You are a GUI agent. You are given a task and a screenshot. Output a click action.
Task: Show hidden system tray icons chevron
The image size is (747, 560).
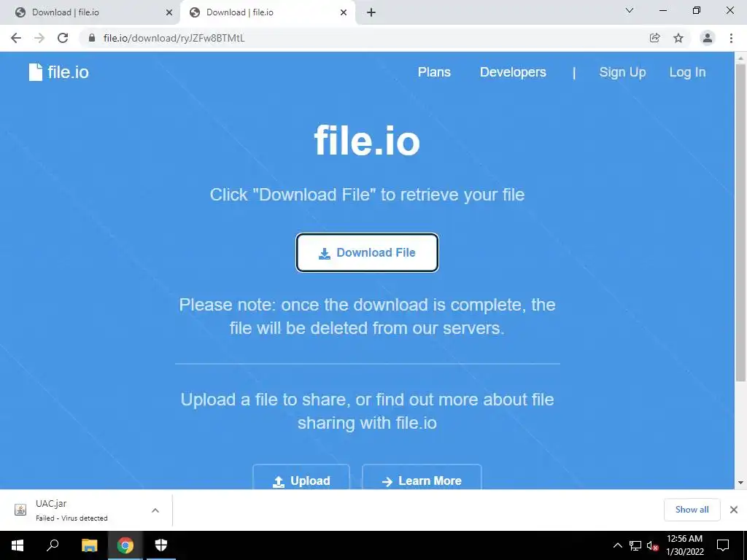617,545
